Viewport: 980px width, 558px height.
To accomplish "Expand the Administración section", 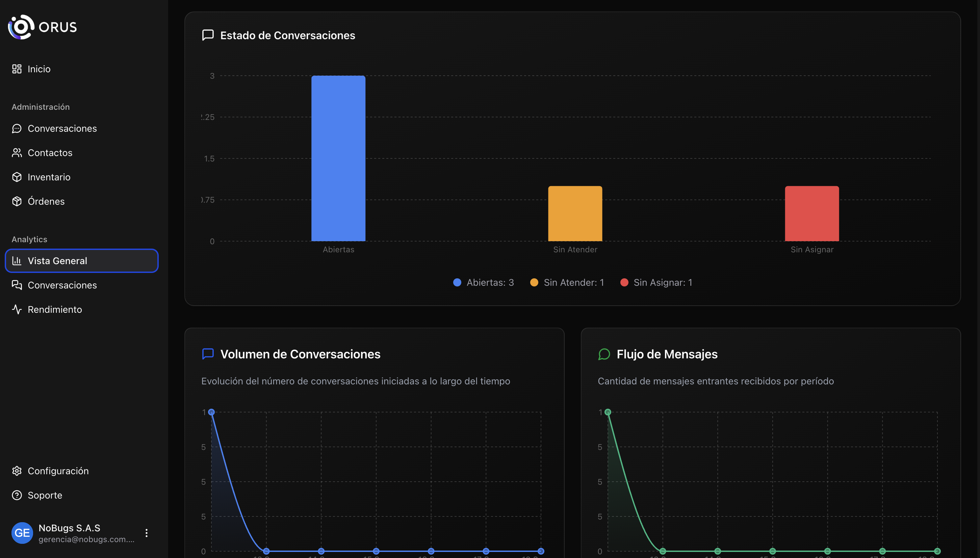I will [41, 107].
